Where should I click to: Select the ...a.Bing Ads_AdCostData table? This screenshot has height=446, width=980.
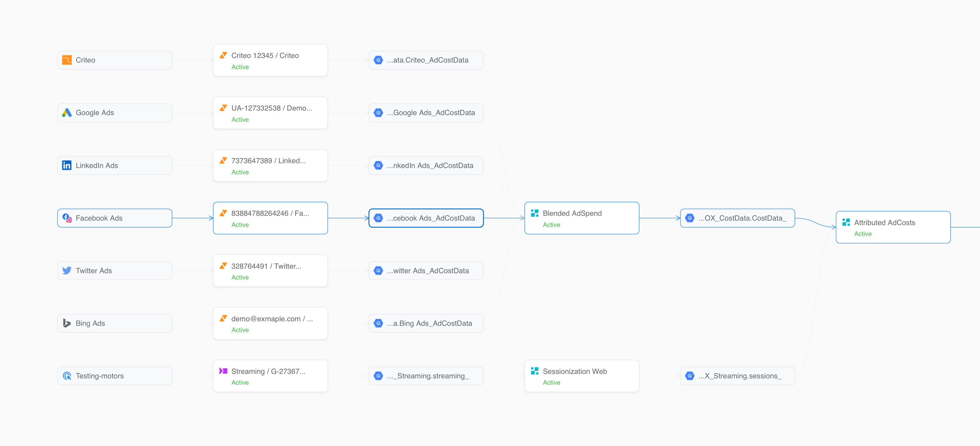pyautogui.click(x=426, y=323)
